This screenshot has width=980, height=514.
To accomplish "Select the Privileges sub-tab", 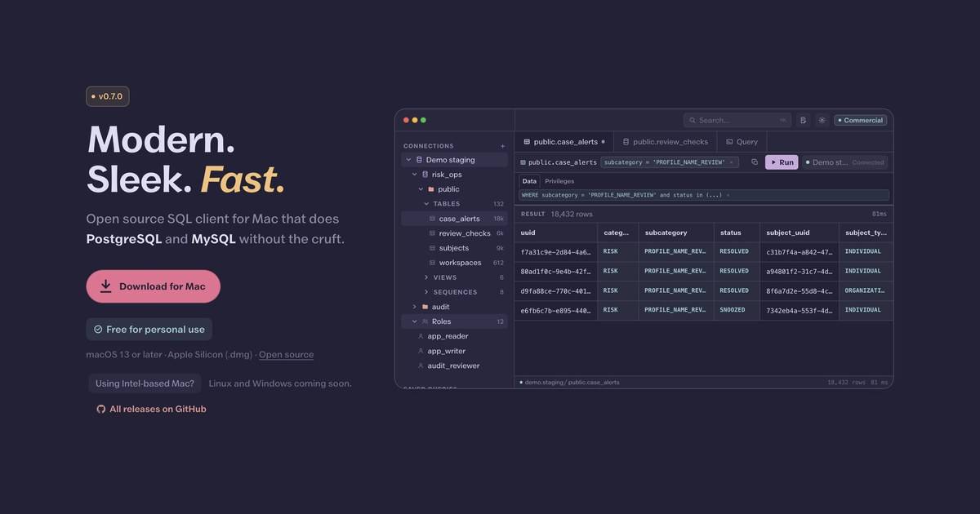I will [559, 181].
